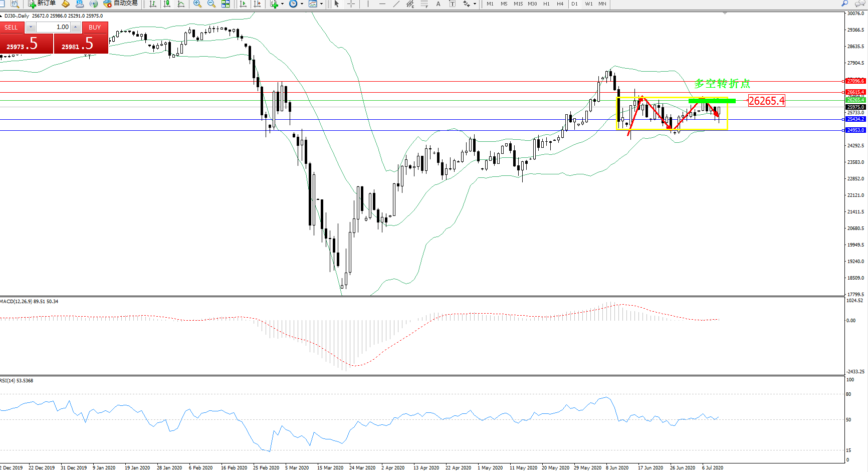Open the tile windows grid icon
868x472 pixels.
(x=226, y=4)
